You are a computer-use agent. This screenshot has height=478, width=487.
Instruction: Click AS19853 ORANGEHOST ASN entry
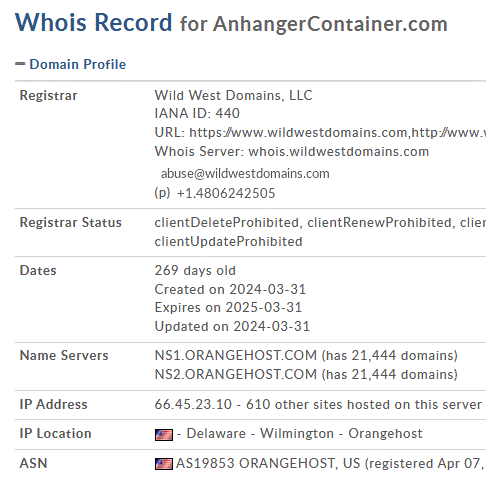255,463
